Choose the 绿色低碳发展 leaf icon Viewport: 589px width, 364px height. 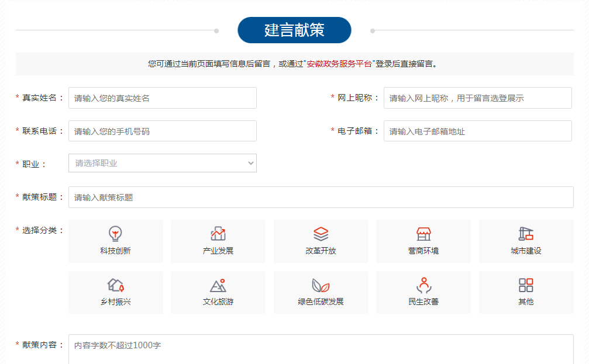click(x=321, y=285)
